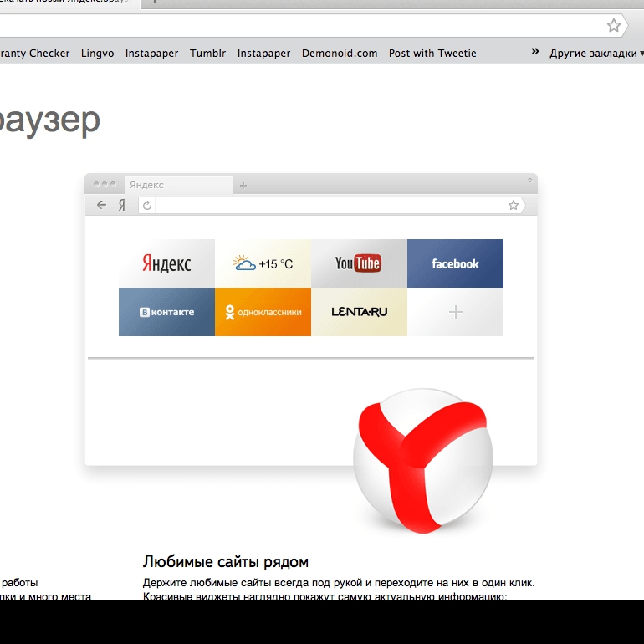Viewport: 644px width, 644px height.
Task: Click the red Yandex Browser ball logo
Action: coord(423,460)
